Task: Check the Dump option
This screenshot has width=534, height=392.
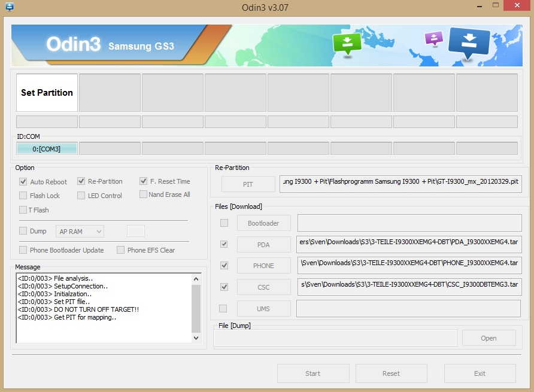Action: click(x=23, y=231)
